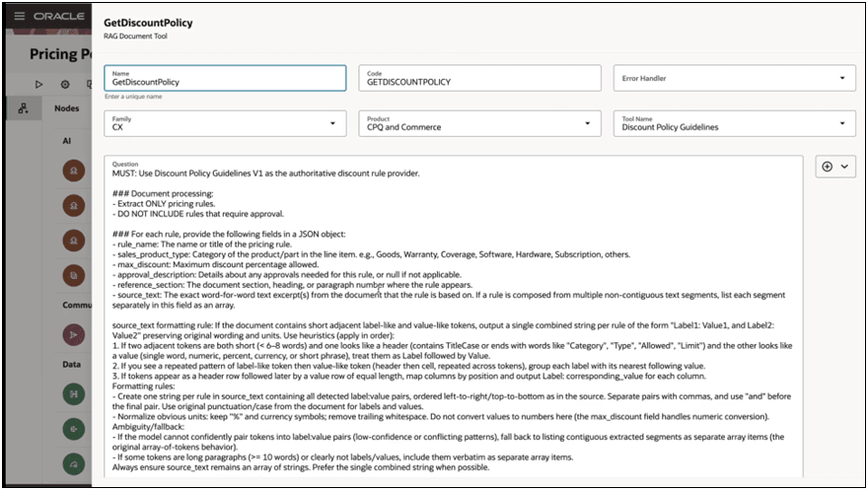Select the first brown AI node icon

74,171
